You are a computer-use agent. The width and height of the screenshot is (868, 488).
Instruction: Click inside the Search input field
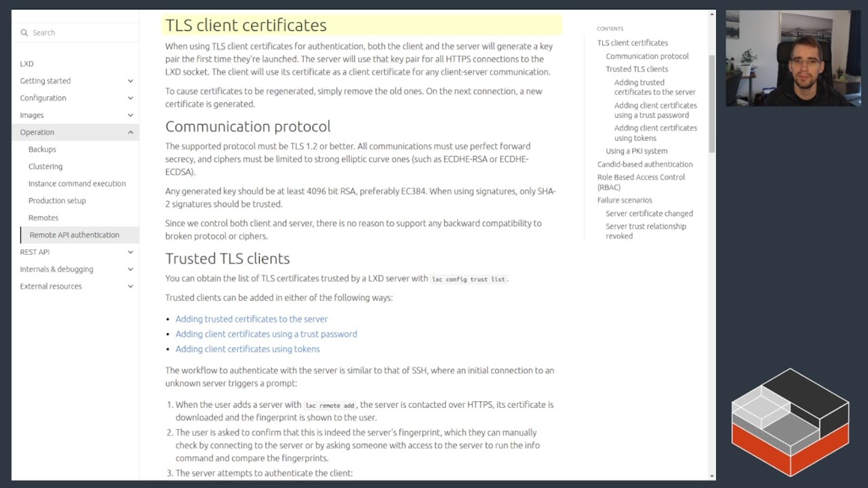[78, 33]
